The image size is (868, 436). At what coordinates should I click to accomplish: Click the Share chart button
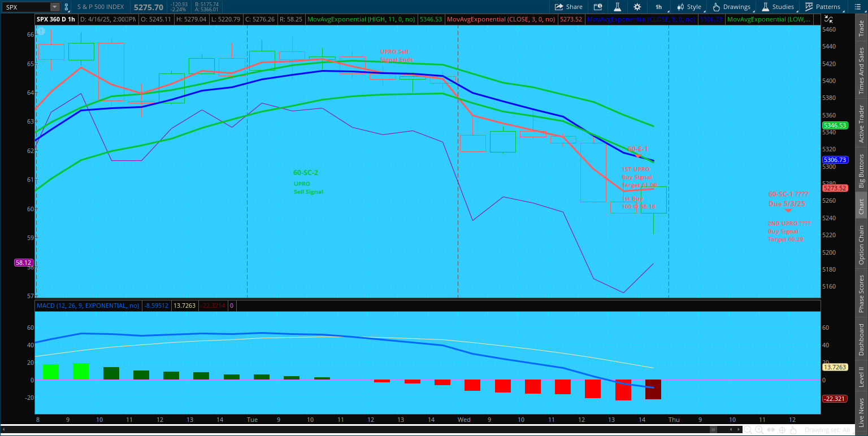[568, 7]
